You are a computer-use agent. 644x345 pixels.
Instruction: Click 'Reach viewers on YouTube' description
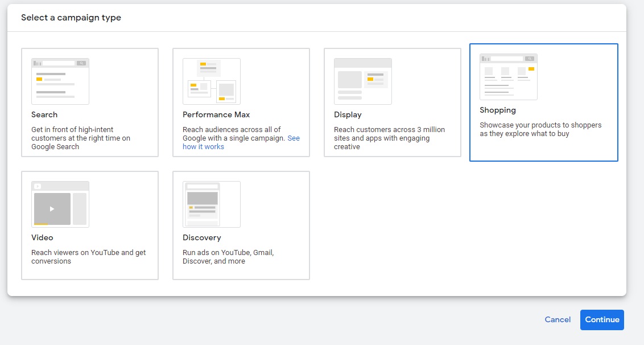tap(88, 257)
